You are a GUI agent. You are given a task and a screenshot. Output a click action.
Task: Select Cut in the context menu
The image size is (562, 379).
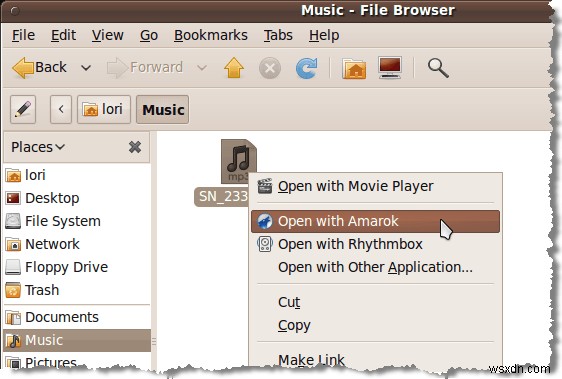(x=375, y=302)
